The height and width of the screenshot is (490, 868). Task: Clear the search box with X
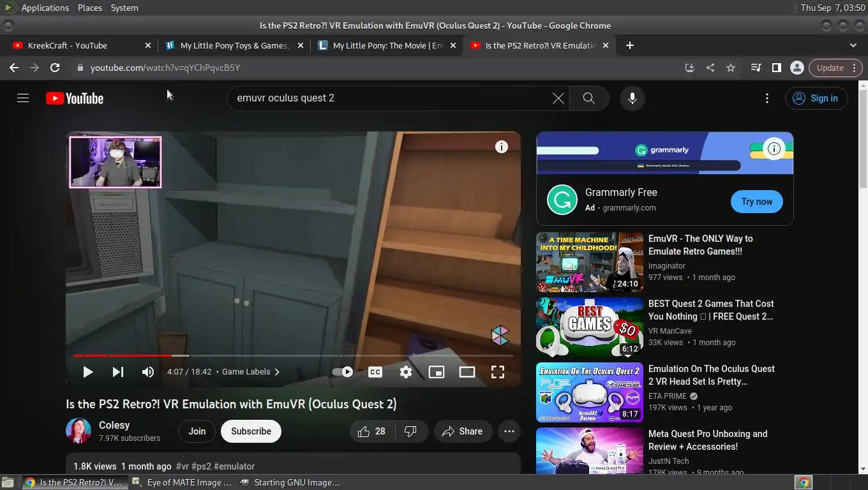coord(558,98)
